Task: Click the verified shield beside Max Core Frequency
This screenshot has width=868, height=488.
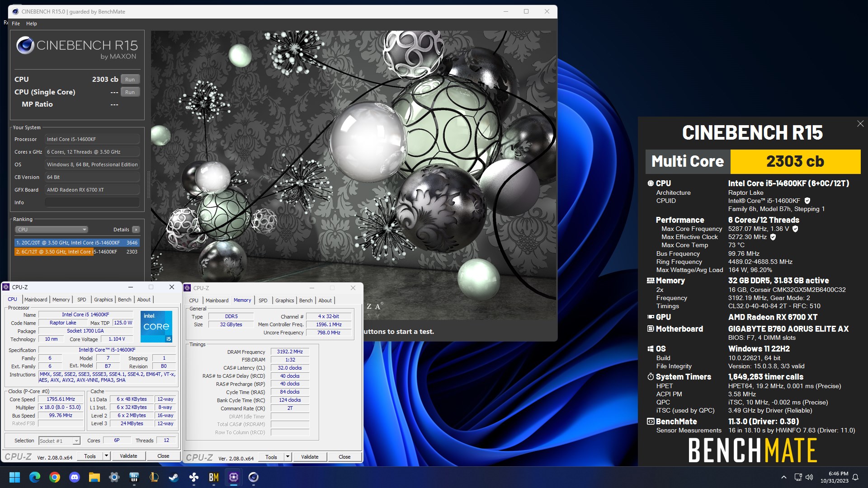Action: (x=795, y=229)
